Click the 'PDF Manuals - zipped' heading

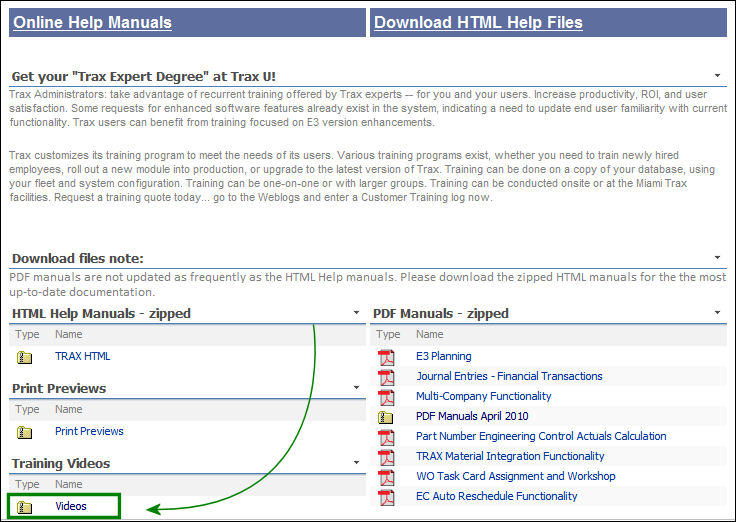point(441,314)
